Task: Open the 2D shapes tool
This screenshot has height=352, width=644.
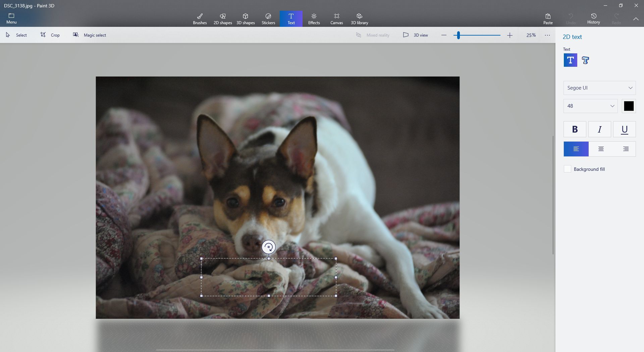Action: click(223, 19)
